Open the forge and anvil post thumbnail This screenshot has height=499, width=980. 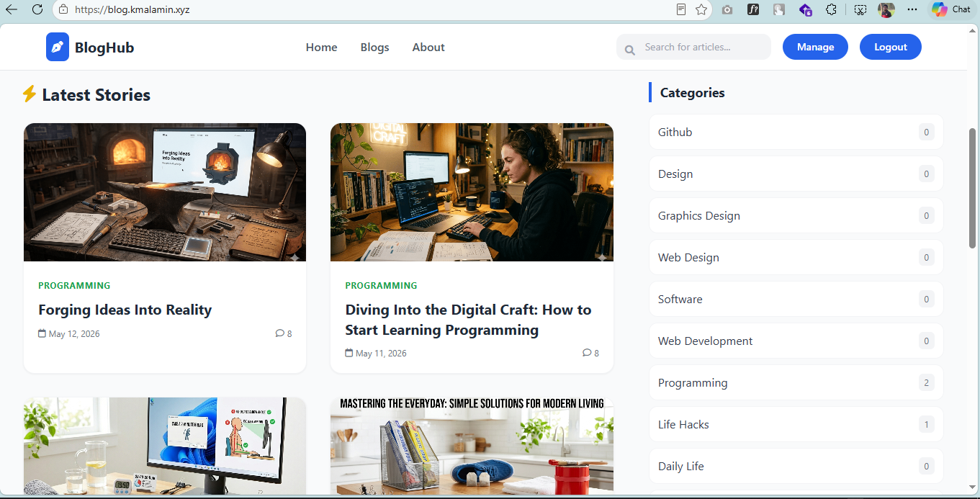pyautogui.click(x=165, y=192)
